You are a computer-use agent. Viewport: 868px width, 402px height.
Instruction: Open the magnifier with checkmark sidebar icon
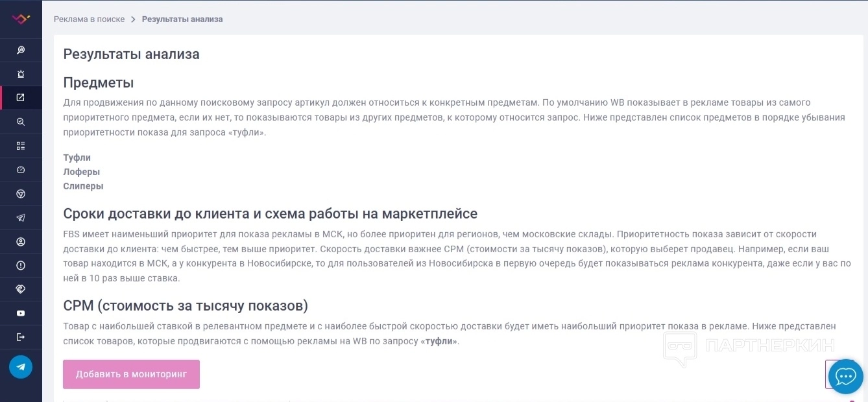pos(21,122)
